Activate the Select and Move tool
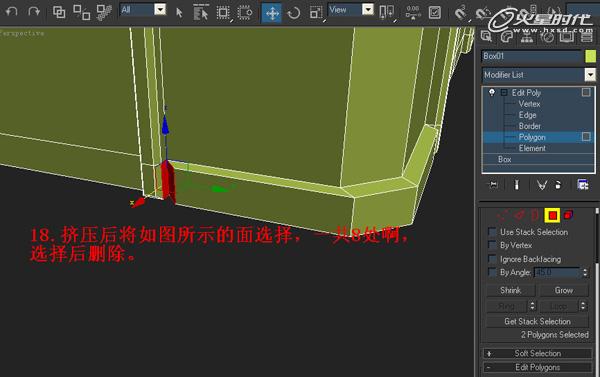 click(x=272, y=13)
